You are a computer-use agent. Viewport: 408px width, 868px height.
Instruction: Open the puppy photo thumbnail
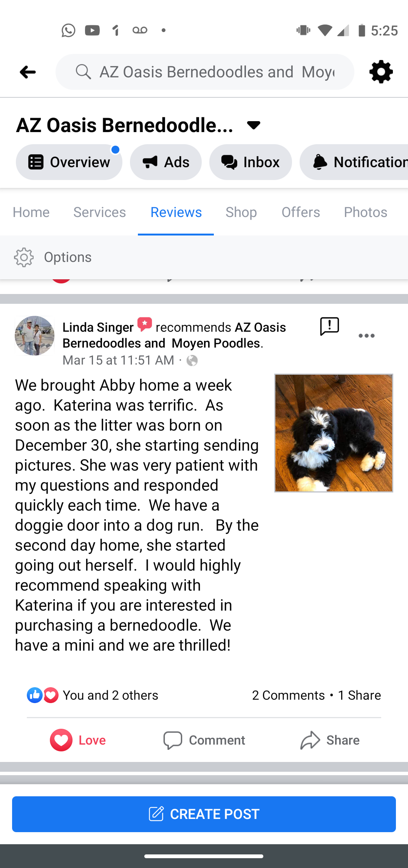334,433
